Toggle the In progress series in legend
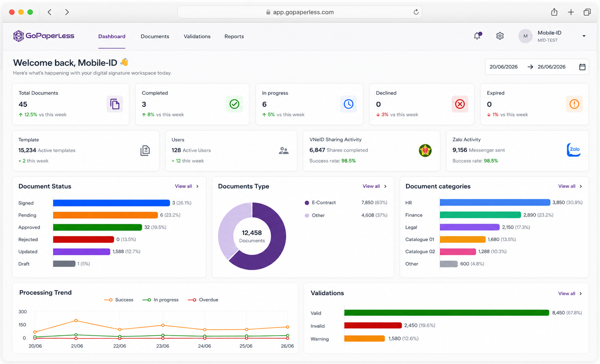Image resolution: width=600 pixels, height=364 pixels. point(161,300)
